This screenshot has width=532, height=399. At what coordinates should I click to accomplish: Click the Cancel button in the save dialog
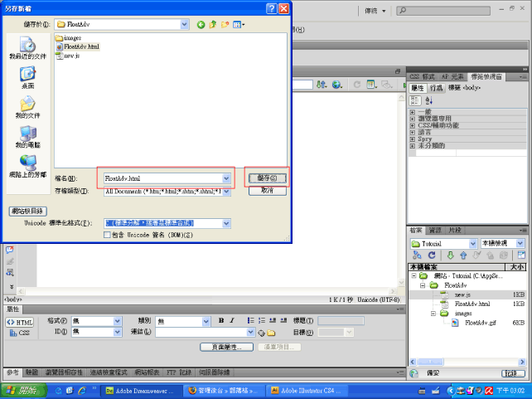click(x=268, y=191)
